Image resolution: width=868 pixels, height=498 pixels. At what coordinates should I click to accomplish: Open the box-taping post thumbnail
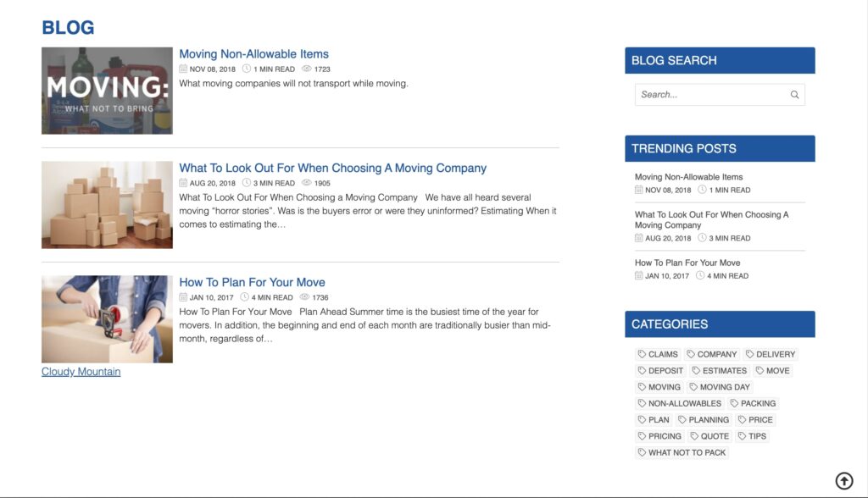[x=107, y=319]
